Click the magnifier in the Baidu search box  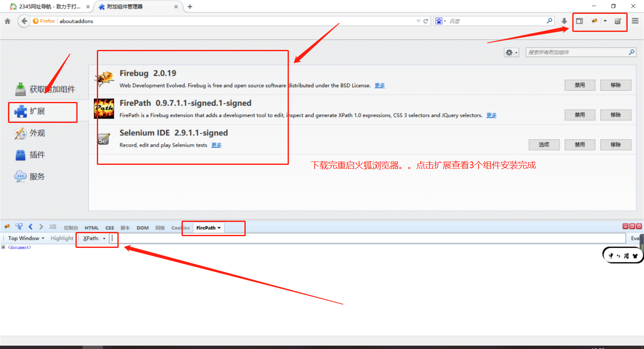[x=549, y=21]
